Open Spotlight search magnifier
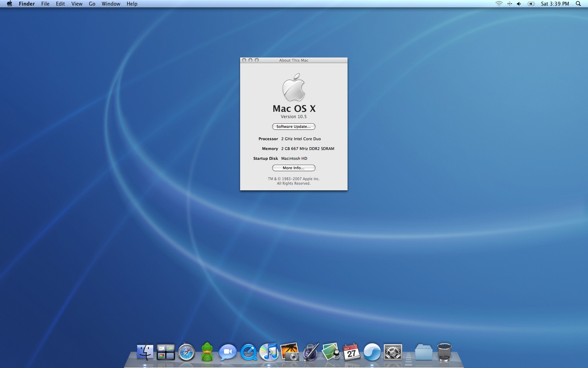Screen dimensions: 588x368 (578, 4)
